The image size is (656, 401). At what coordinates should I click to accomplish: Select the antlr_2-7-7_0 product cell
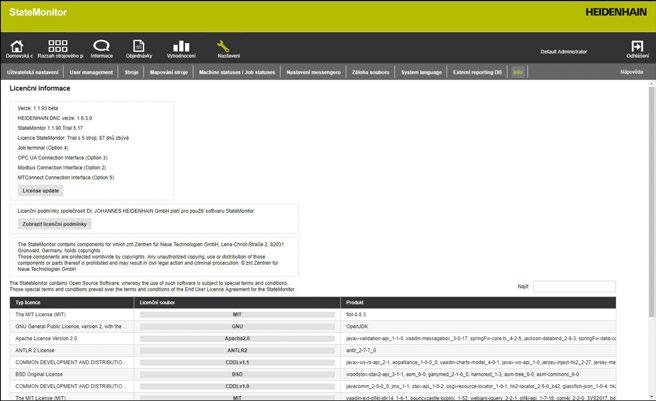[x=361, y=350]
